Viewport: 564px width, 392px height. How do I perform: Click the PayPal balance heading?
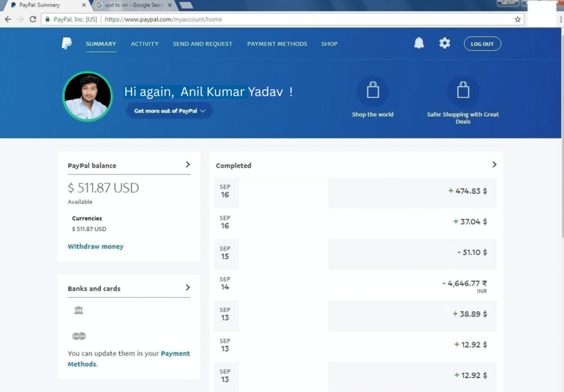click(x=92, y=165)
